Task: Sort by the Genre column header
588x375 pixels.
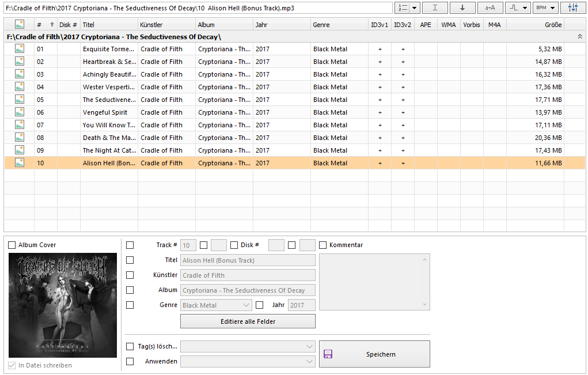Action: click(x=339, y=25)
